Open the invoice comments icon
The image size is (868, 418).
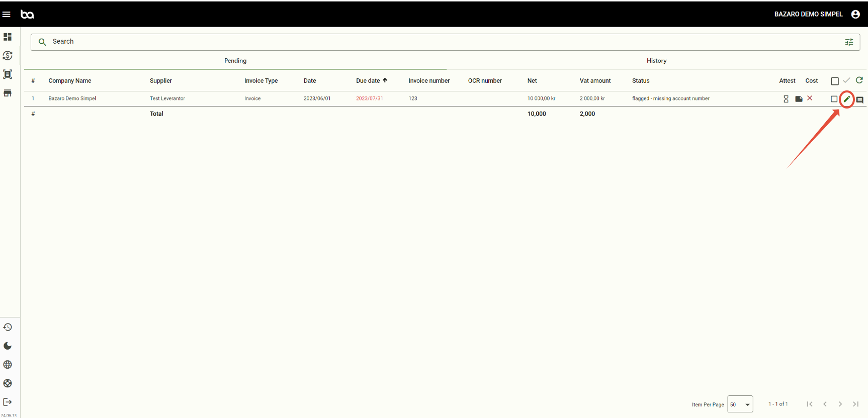[860, 100]
